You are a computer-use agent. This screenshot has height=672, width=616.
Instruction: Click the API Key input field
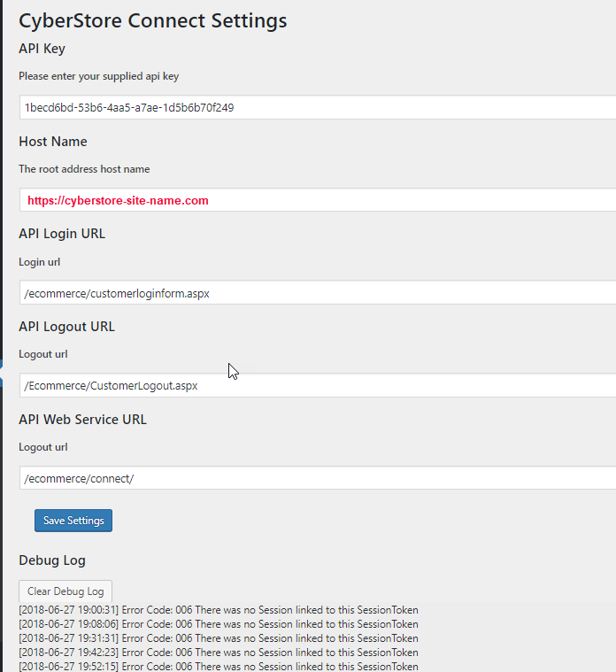tap(317, 107)
